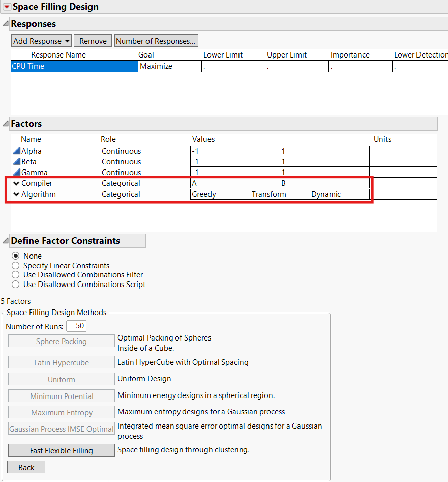The width and height of the screenshot is (448, 482).
Task: Click the Remove button
Action: click(x=93, y=40)
